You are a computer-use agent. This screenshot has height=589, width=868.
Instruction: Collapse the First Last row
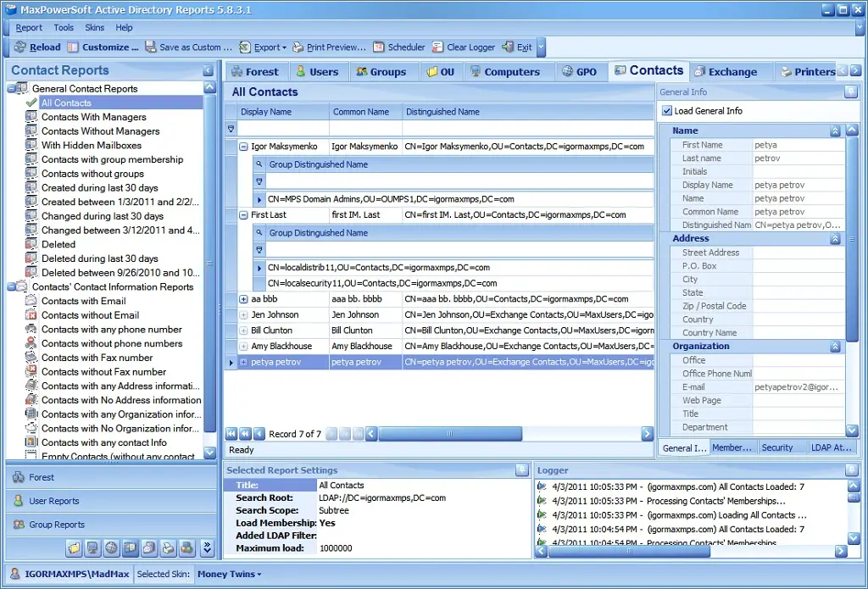coord(243,214)
